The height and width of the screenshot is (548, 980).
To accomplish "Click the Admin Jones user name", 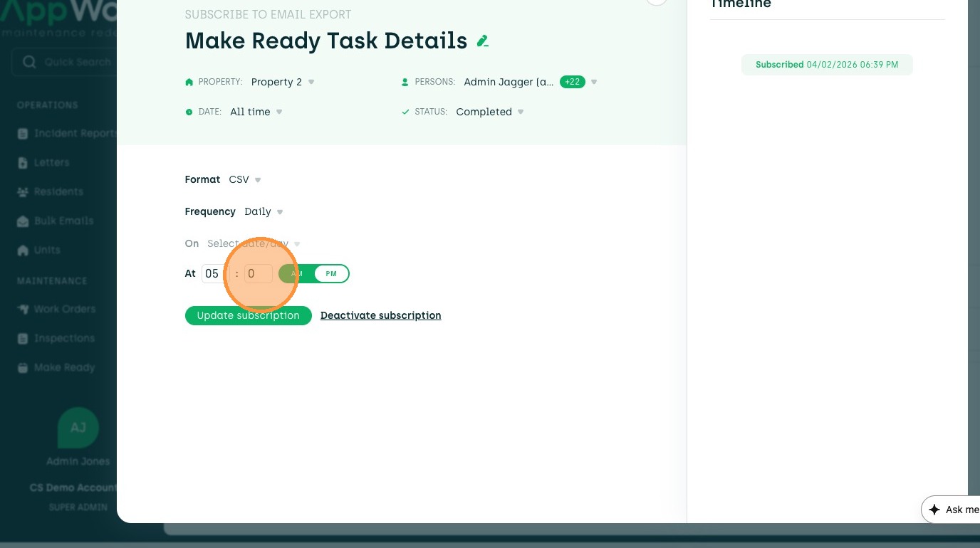I will pos(78,461).
